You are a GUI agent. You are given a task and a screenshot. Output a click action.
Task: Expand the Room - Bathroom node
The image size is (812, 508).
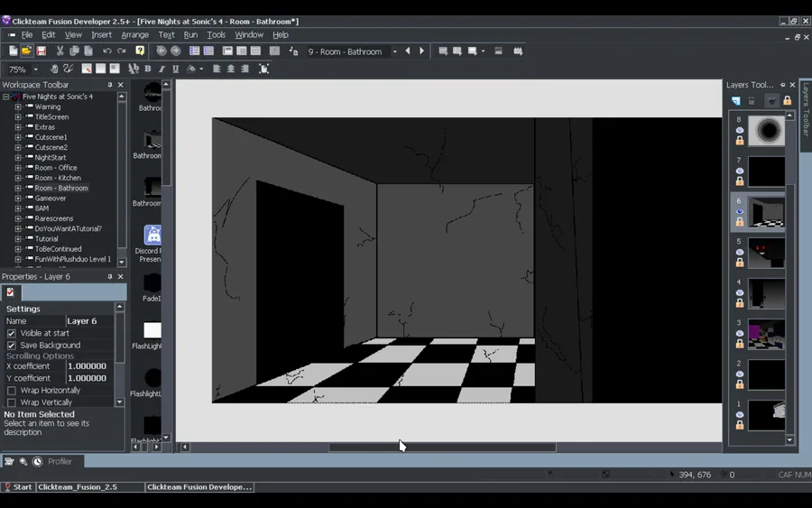click(x=18, y=188)
